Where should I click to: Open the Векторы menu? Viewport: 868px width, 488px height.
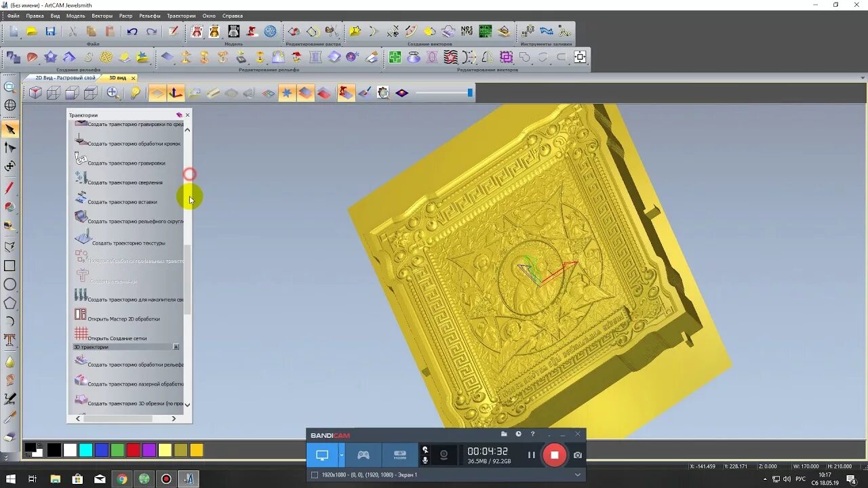tap(102, 16)
